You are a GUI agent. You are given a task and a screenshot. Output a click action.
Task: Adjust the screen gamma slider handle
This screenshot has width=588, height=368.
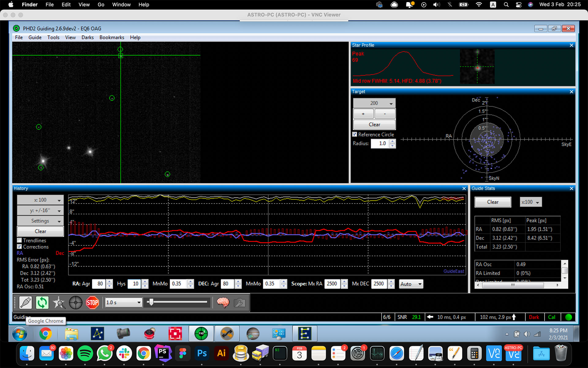(x=151, y=302)
